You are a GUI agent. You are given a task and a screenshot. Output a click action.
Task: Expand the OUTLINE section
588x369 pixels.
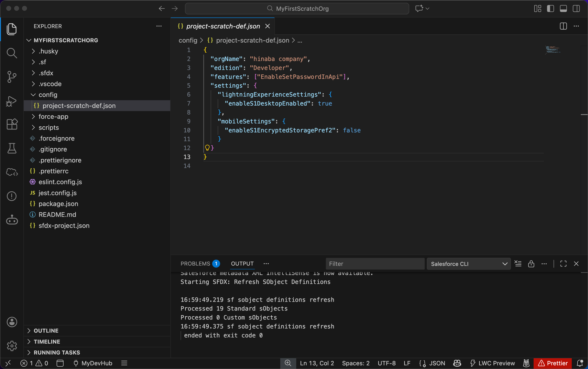coord(46,330)
